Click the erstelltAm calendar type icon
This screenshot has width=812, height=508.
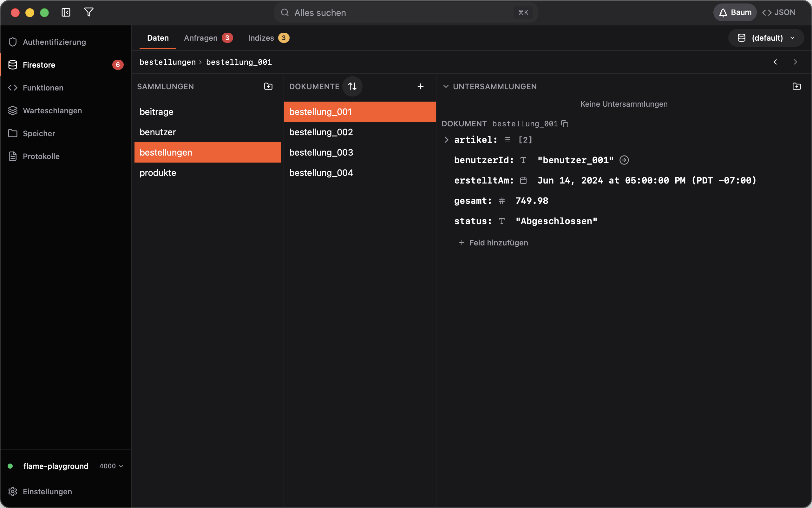[x=523, y=180]
